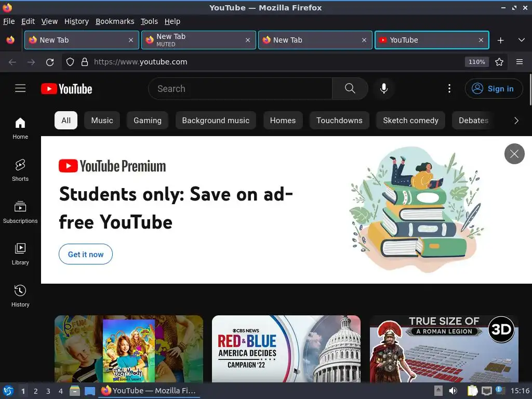The image size is (532, 399).
Task: Dismiss the YouTube Premium banner
Action: pyautogui.click(x=514, y=154)
